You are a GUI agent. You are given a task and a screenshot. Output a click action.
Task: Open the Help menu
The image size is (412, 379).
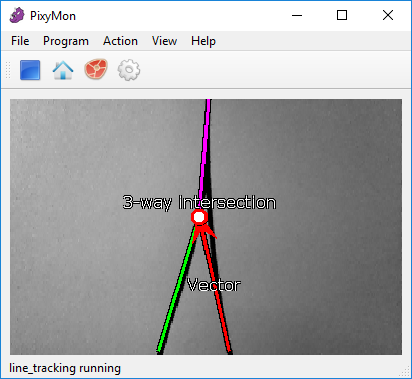point(203,41)
